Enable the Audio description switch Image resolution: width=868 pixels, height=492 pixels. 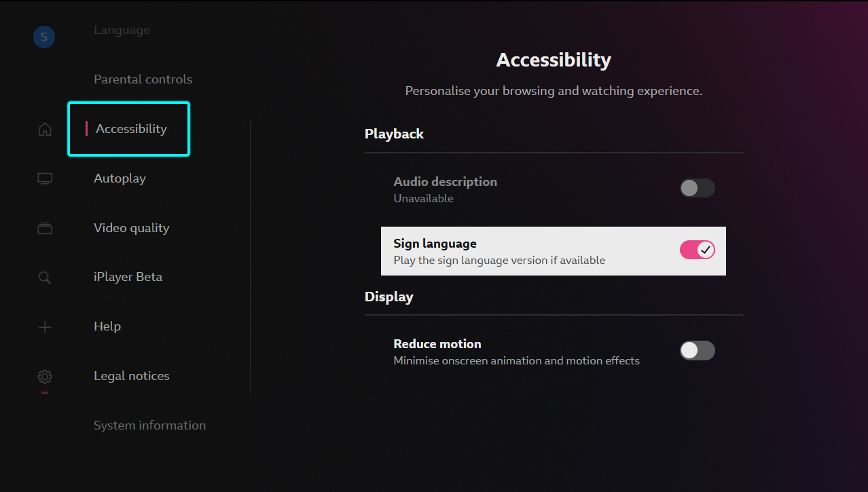coord(697,188)
